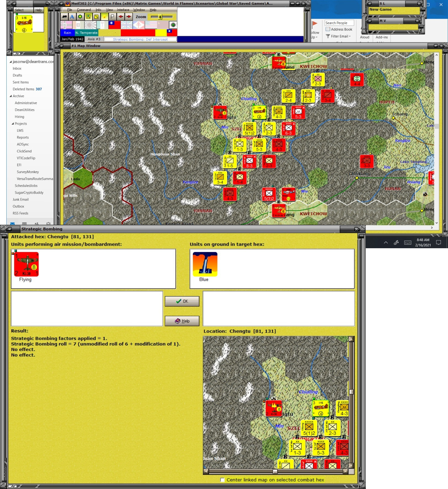Open the Filter Email dropdown

[350, 36]
